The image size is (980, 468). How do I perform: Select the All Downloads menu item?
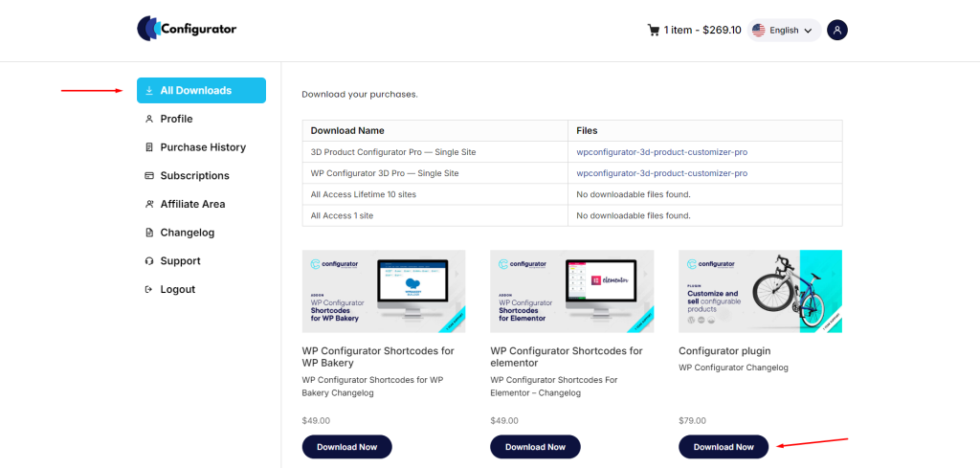click(x=201, y=91)
